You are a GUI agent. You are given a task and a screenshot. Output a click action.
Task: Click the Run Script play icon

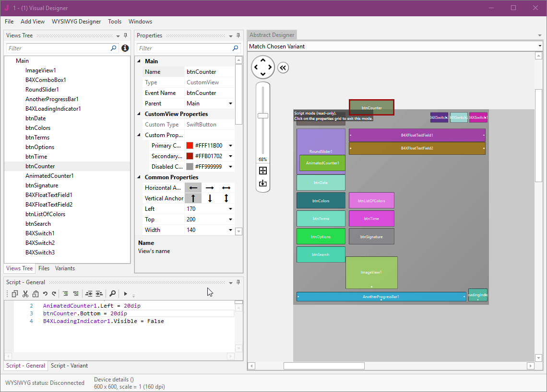point(125,294)
